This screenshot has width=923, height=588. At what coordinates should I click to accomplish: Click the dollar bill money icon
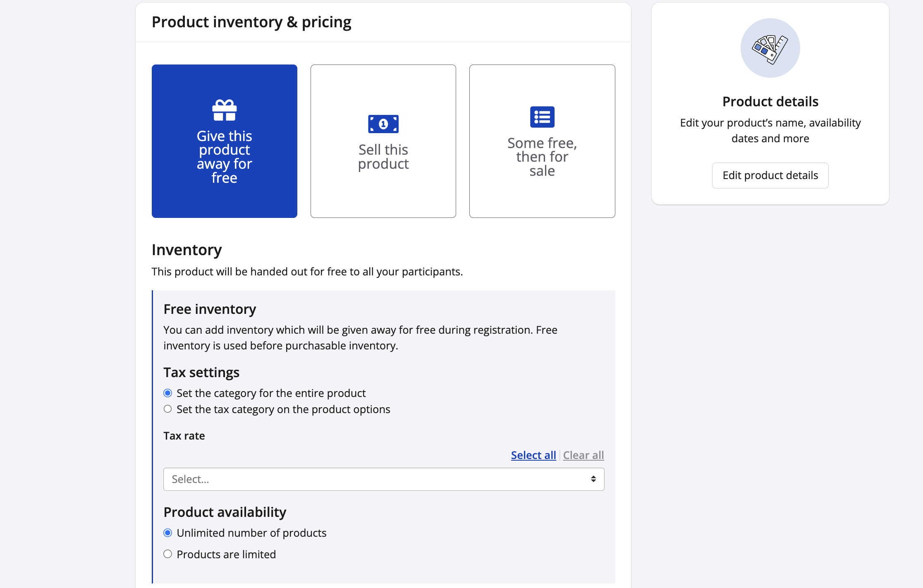[383, 124]
